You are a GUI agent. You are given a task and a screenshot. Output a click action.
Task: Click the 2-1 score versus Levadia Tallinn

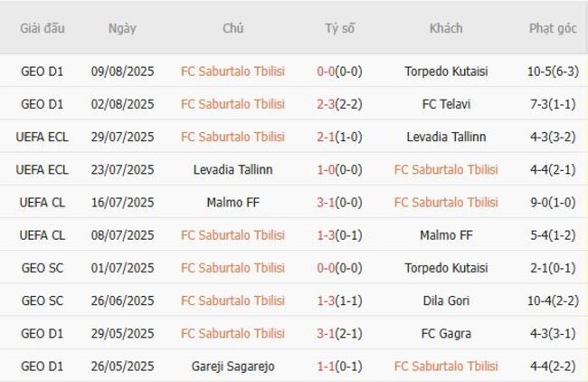tap(327, 137)
